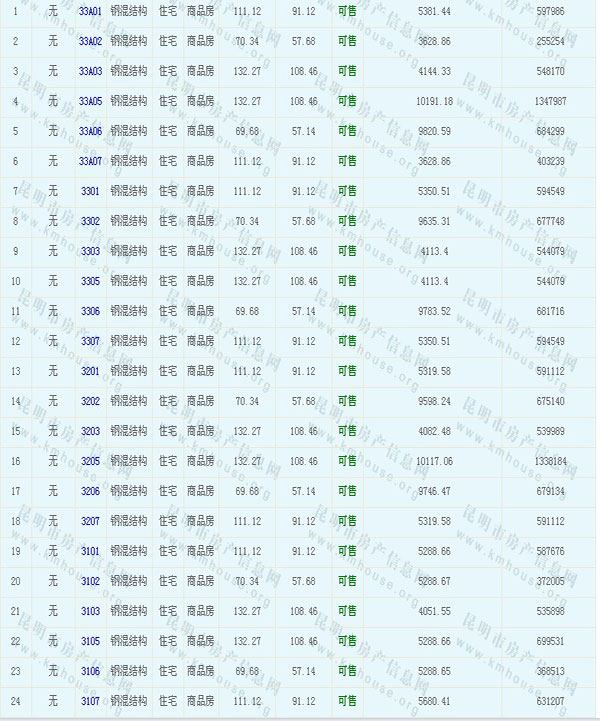This screenshot has width=600, height=721.
Task: Click the 3302 room link
Action: 90,221
